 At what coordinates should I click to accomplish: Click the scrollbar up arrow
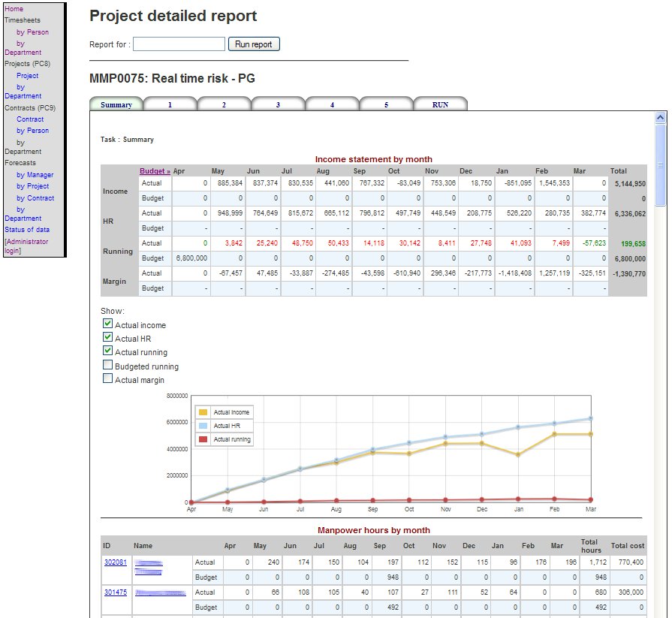[x=661, y=118]
